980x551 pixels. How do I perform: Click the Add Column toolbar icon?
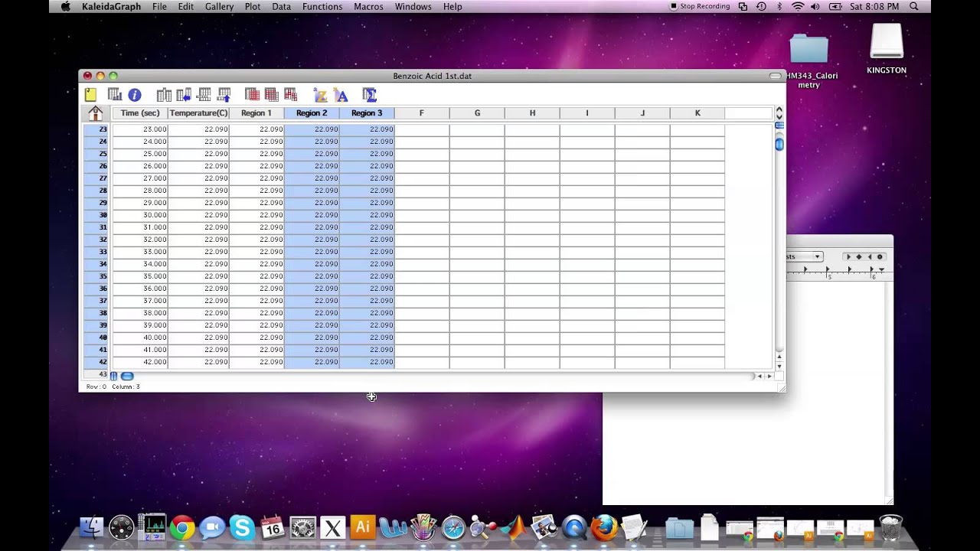[164, 95]
